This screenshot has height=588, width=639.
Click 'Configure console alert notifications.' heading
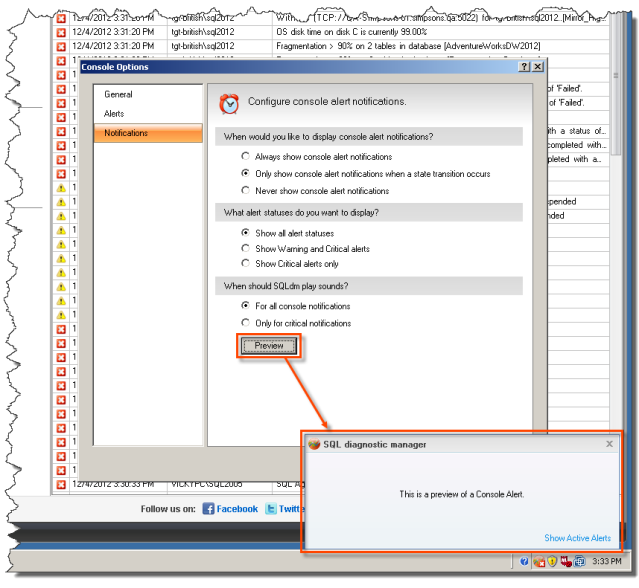(x=327, y=101)
